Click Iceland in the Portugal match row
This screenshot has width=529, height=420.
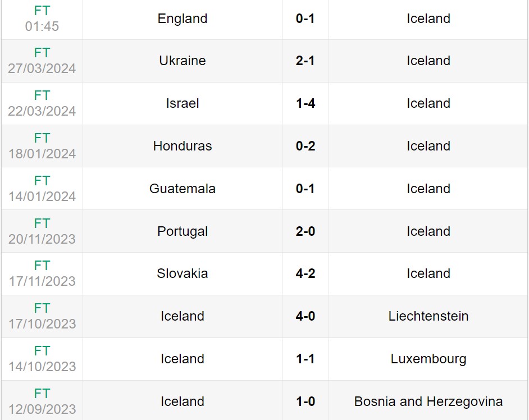428,231
